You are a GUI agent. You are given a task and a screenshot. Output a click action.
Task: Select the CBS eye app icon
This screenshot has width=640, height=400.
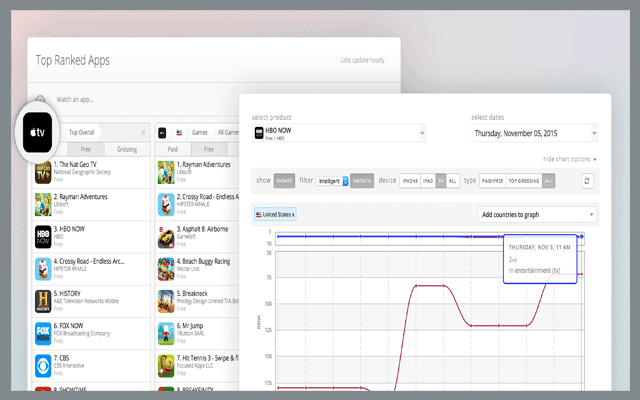pyautogui.click(x=43, y=366)
